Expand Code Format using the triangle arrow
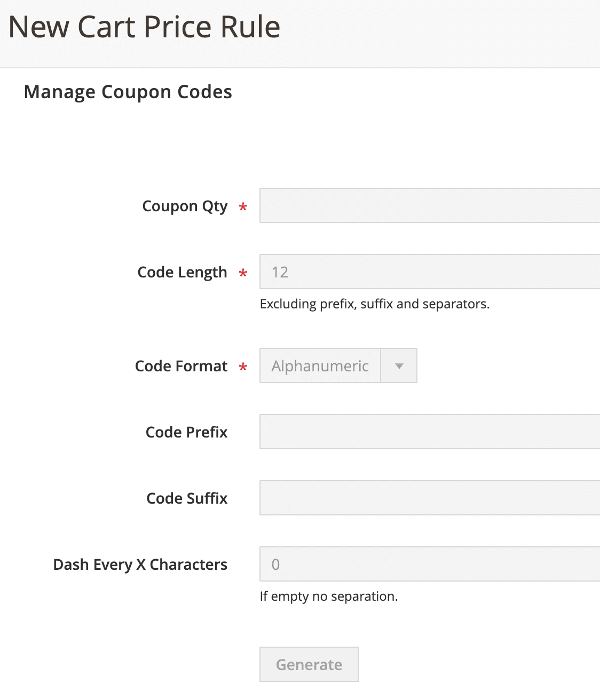The width and height of the screenshot is (600, 700). point(399,366)
